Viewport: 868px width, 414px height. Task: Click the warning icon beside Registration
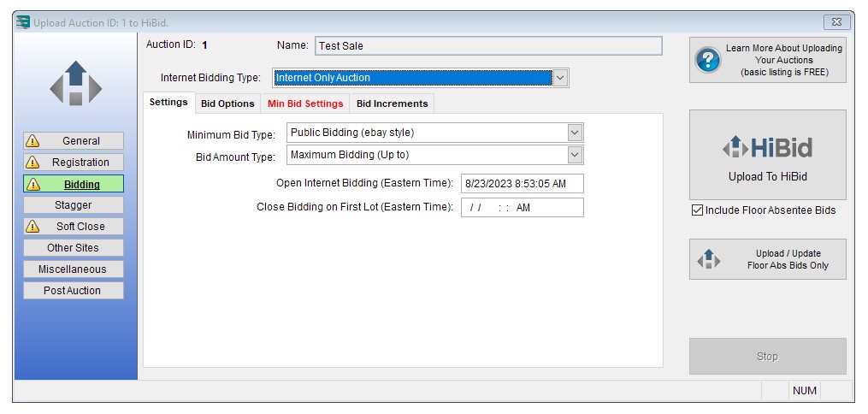tap(32, 163)
